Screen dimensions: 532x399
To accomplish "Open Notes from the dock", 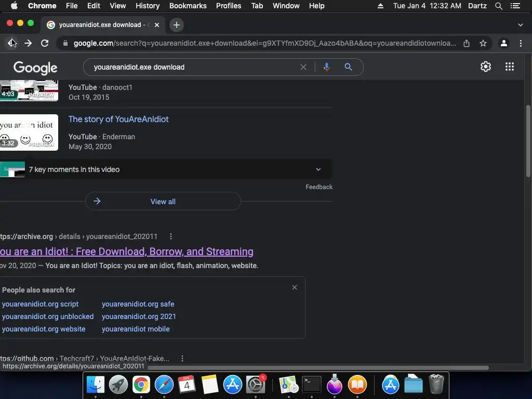I will 210,384.
